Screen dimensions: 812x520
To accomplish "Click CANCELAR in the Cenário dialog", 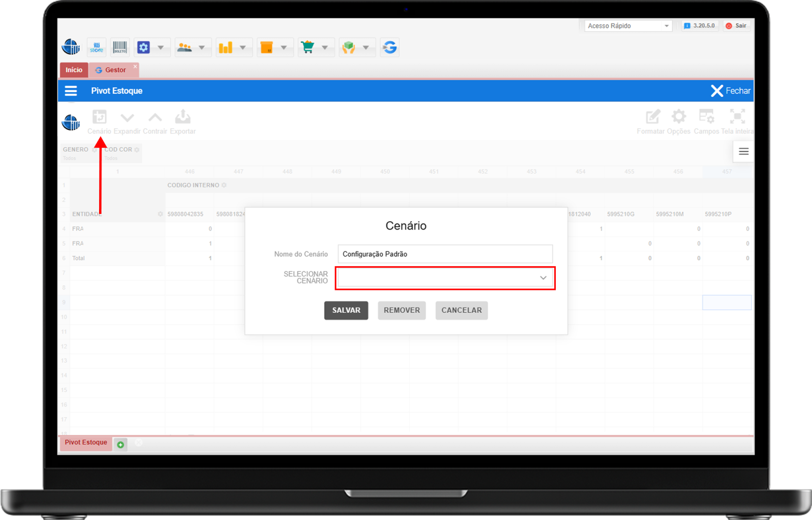I will coord(461,310).
